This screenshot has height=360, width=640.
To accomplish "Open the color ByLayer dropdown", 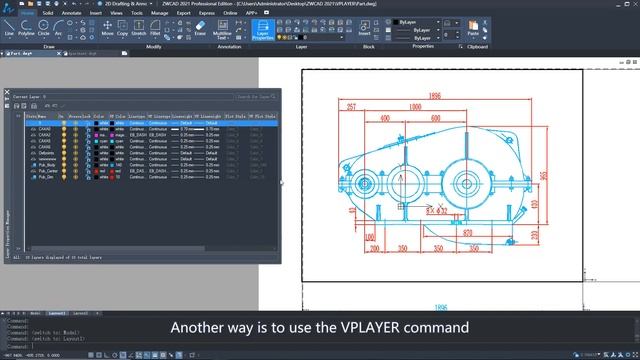I will [438, 22].
